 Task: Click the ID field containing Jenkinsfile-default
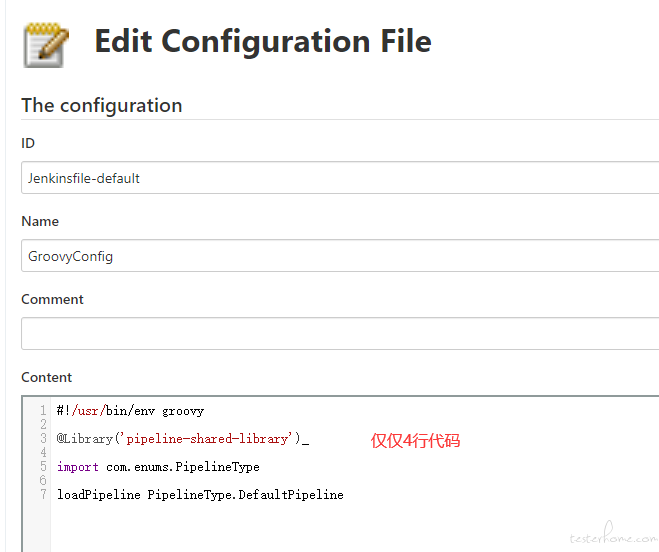click(340, 178)
